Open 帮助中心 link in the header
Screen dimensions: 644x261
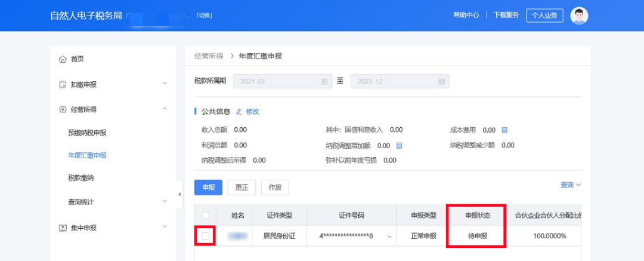point(466,15)
